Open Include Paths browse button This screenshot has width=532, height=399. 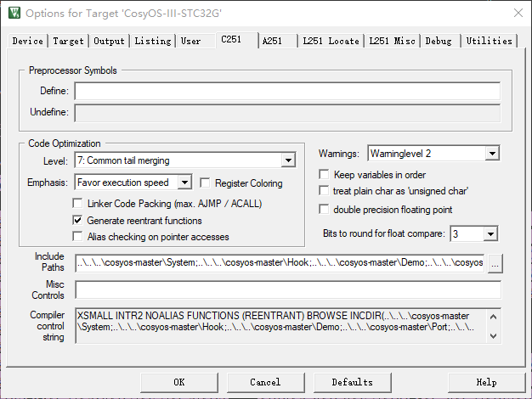[x=495, y=263]
